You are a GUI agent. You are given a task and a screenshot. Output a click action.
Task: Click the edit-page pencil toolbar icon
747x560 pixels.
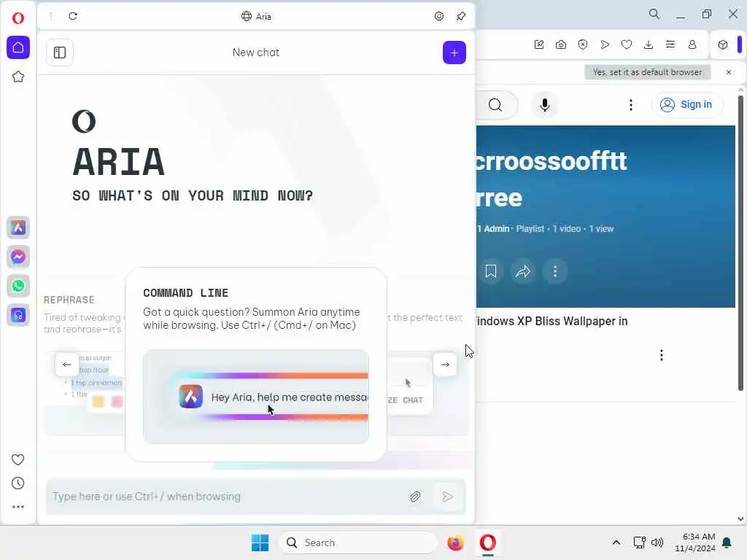539,44
